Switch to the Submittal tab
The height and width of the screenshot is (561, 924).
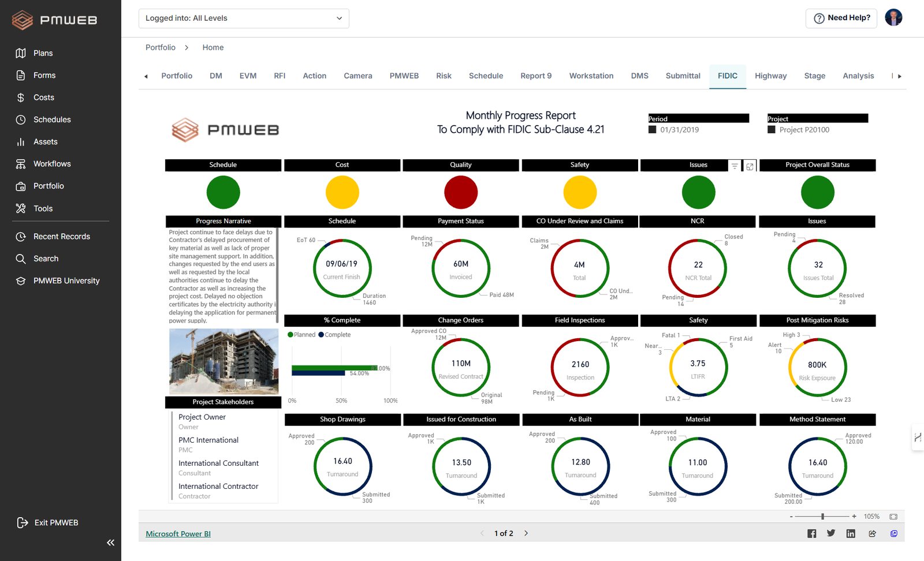(683, 76)
